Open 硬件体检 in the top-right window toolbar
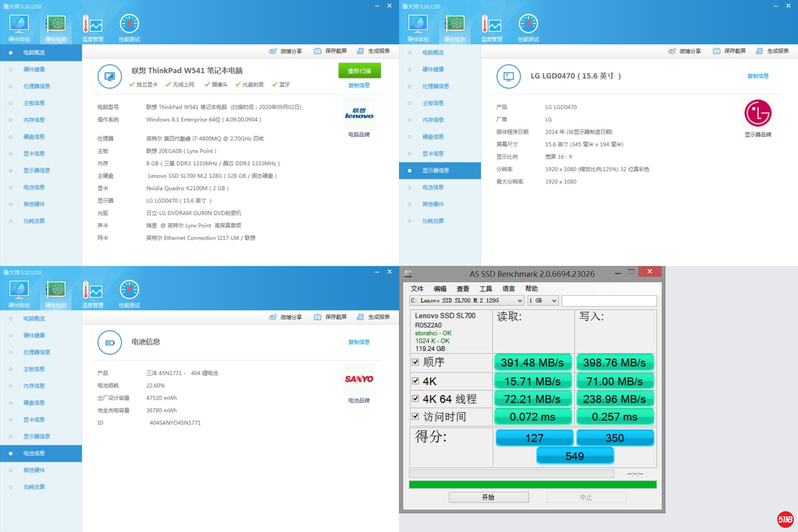798x532 pixels. [x=418, y=28]
